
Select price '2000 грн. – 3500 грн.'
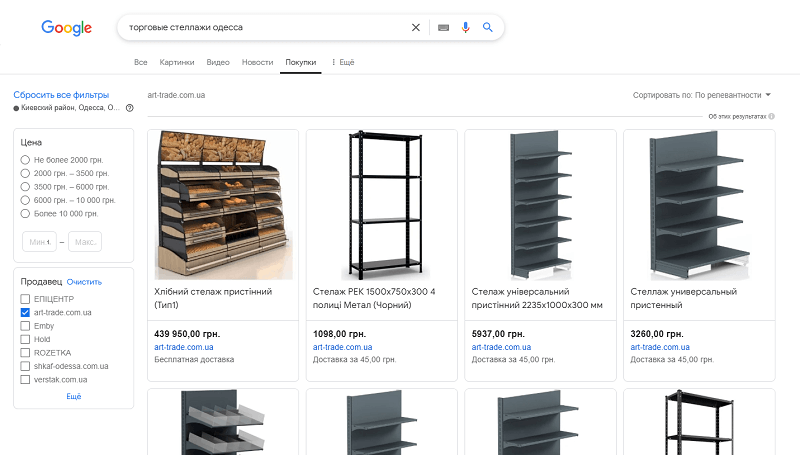(25, 173)
